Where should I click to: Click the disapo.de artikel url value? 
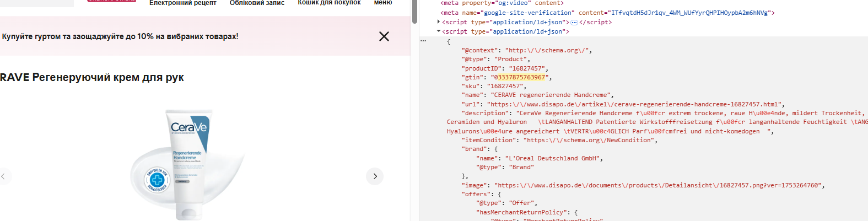634,104
